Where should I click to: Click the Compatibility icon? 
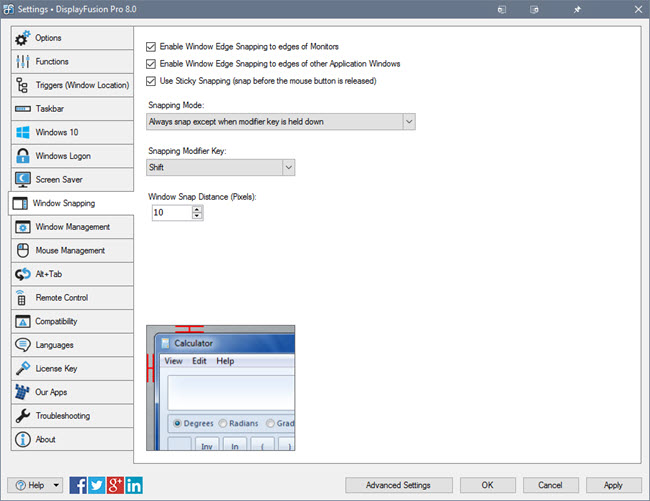(22, 321)
